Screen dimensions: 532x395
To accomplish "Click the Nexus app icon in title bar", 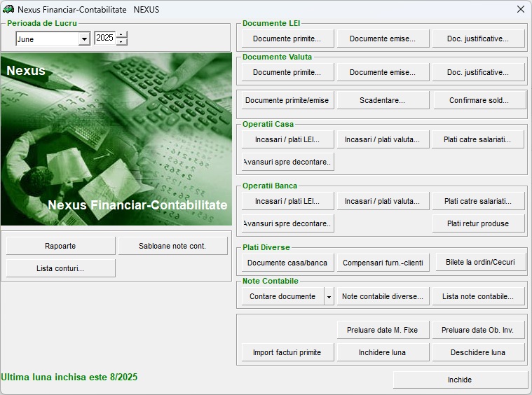I will [8, 9].
